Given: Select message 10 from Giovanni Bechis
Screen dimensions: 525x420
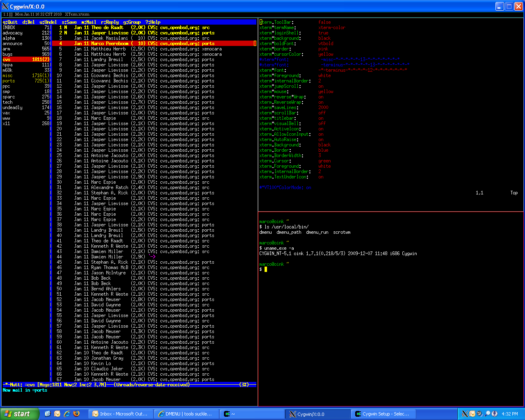Looking at the screenshot, I should pos(154,75).
